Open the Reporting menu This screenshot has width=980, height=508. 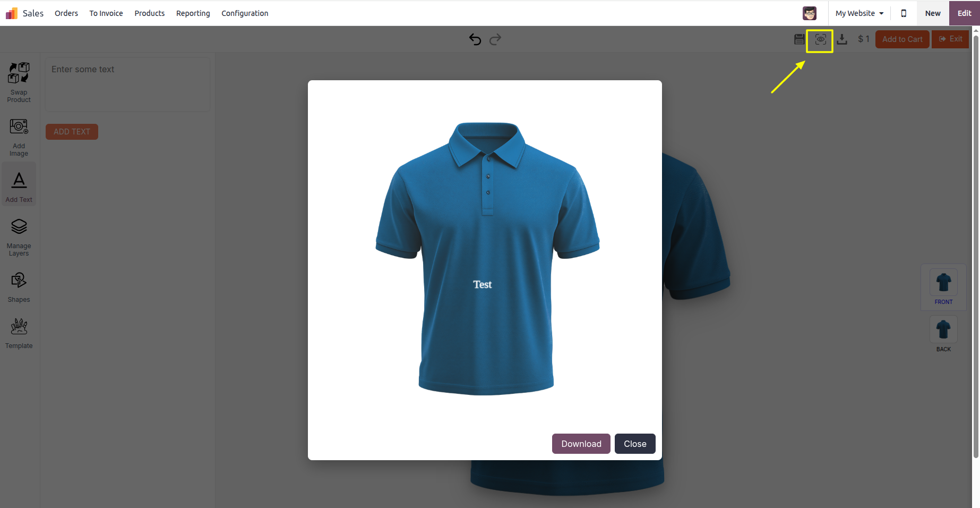pos(193,13)
